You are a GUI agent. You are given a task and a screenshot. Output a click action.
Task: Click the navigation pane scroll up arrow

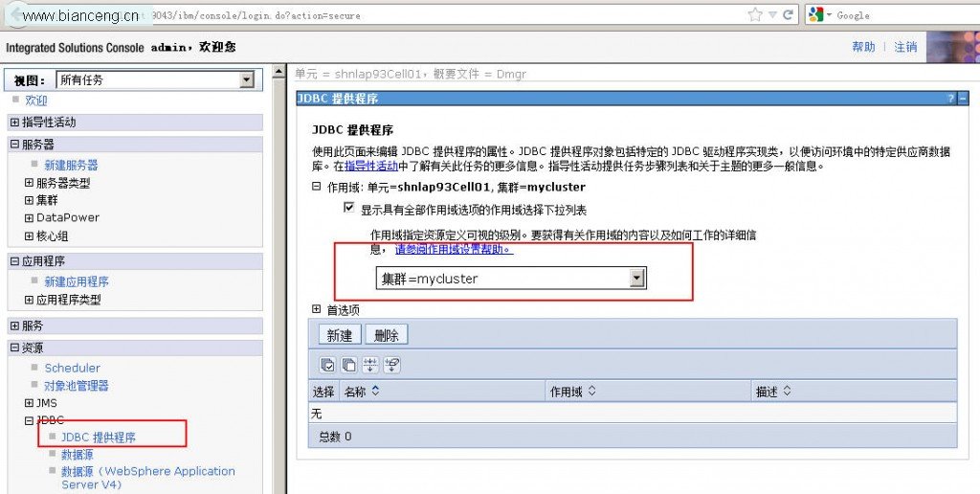tap(279, 72)
